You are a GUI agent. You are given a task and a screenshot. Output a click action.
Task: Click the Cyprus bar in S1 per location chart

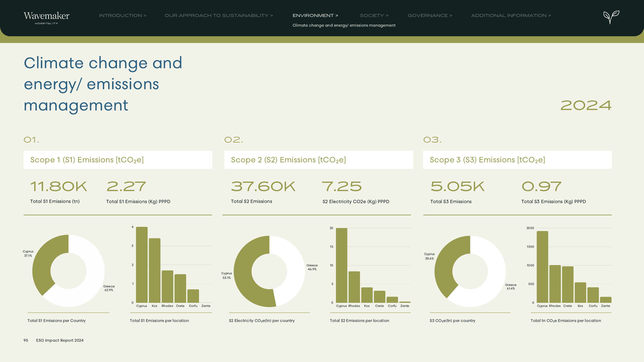(142, 265)
